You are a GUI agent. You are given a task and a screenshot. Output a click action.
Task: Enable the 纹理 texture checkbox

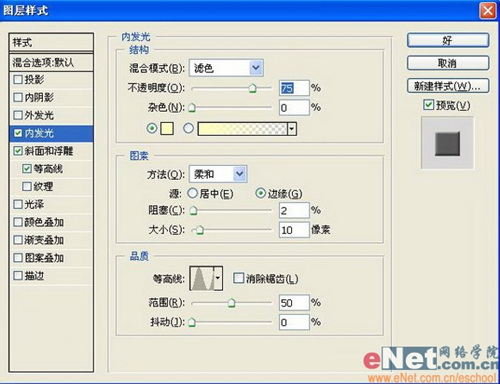[27, 186]
